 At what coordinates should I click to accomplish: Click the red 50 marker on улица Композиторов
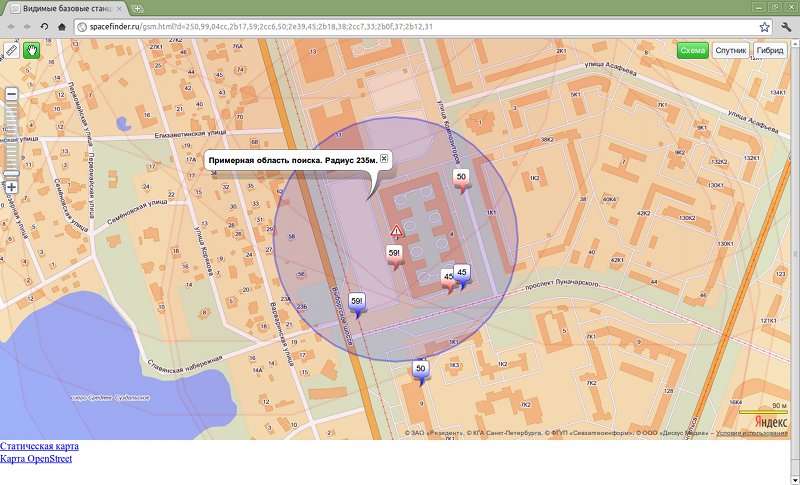pyautogui.click(x=461, y=180)
